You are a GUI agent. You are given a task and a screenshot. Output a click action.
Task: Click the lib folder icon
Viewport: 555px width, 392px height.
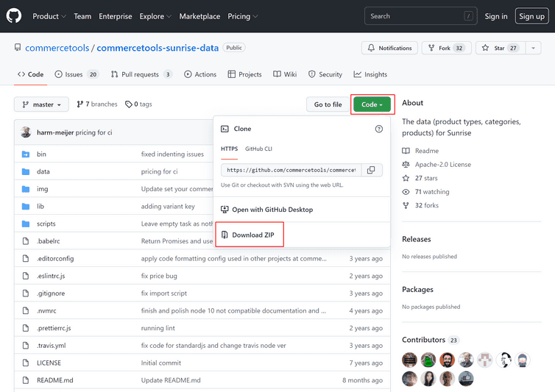pyautogui.click(x=26, y=206)
